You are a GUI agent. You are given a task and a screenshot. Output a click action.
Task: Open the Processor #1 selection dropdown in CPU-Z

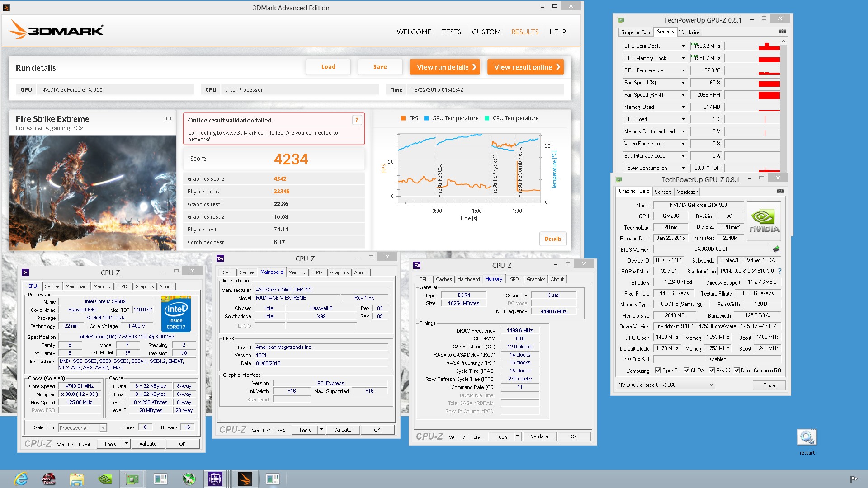[82, 427]
